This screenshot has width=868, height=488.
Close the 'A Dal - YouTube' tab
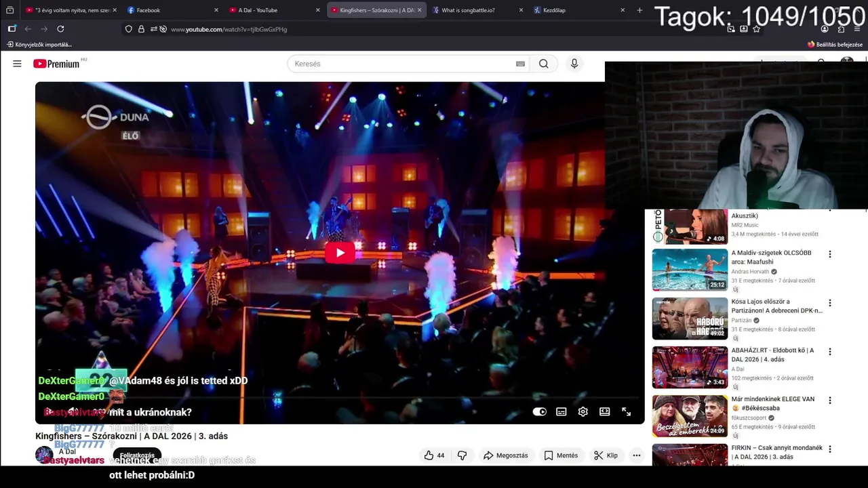(318, 10)
